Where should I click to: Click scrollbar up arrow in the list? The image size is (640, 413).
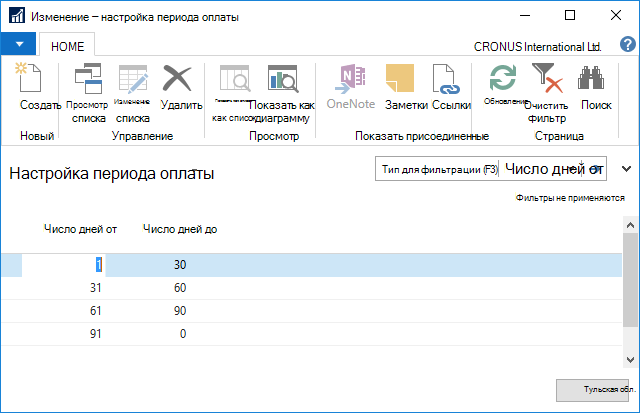pyautogui.click(x=630, y=225)
